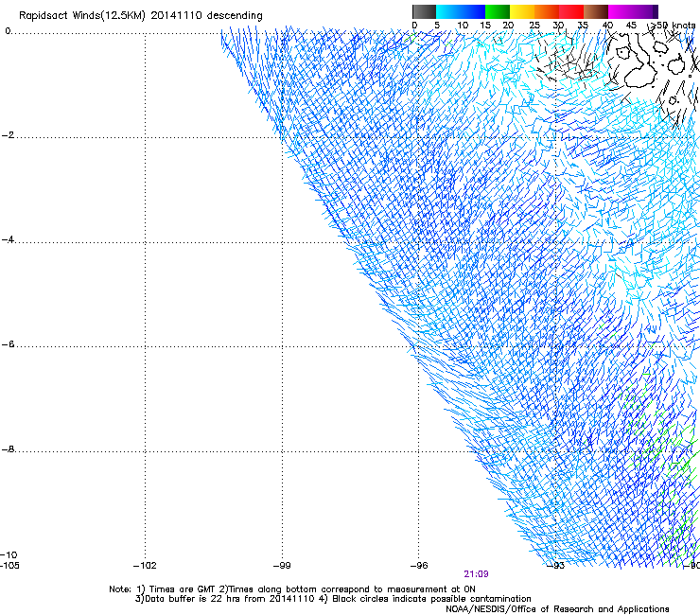Click the longitude label -93

[556, 566]
